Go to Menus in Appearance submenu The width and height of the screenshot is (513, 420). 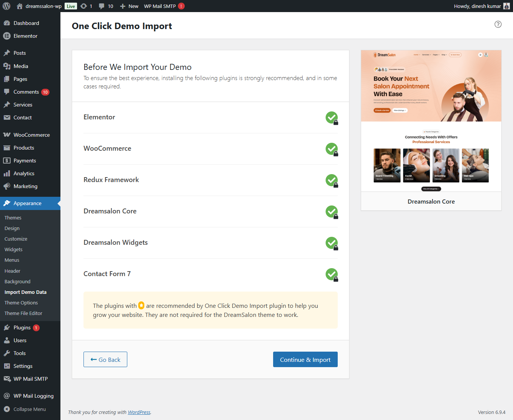12,260
